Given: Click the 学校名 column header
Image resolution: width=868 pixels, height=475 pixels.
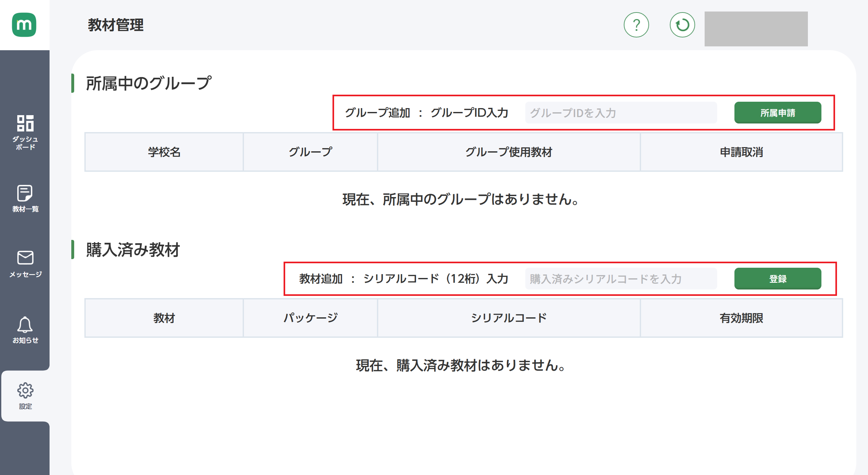Looking at the screenshot, I should [x=164, y=152].
